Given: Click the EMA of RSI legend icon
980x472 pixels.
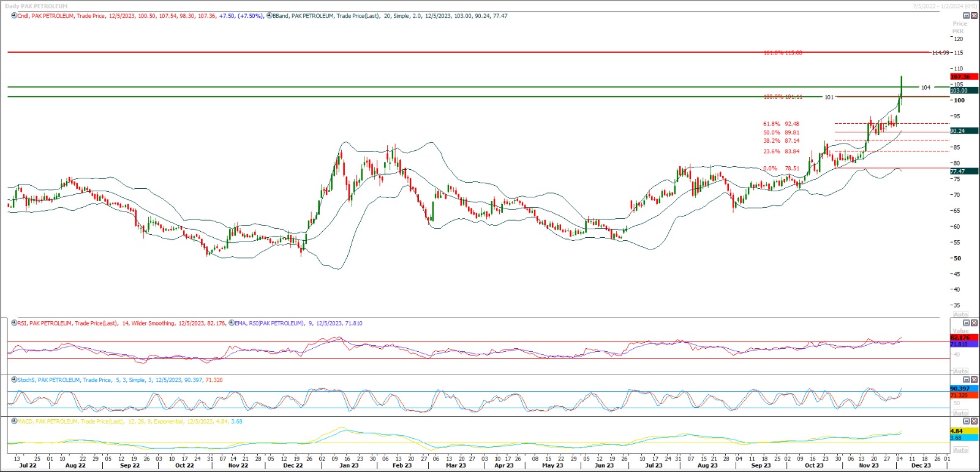Looking at the screenshot, I should tap(232, 323).
